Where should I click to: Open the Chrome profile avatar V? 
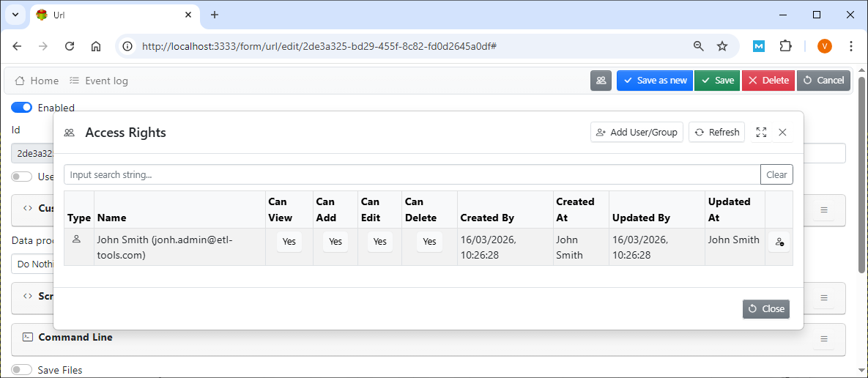pyautogui.click(x=824, y=46)
